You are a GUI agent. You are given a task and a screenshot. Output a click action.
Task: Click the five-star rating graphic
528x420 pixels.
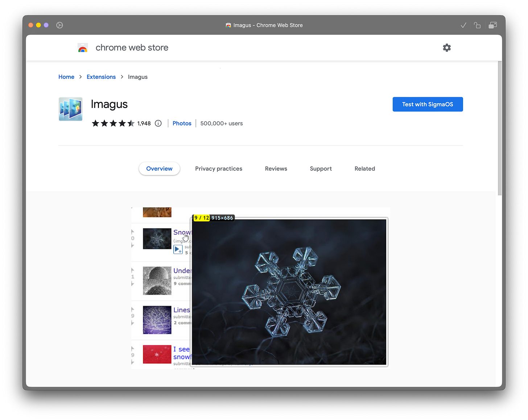[x=113, y=123]
